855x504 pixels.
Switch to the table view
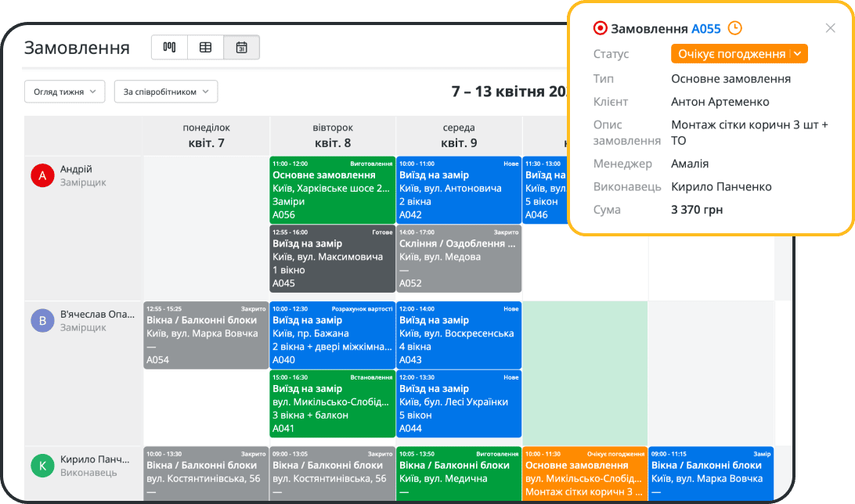[x=205, y=48]
